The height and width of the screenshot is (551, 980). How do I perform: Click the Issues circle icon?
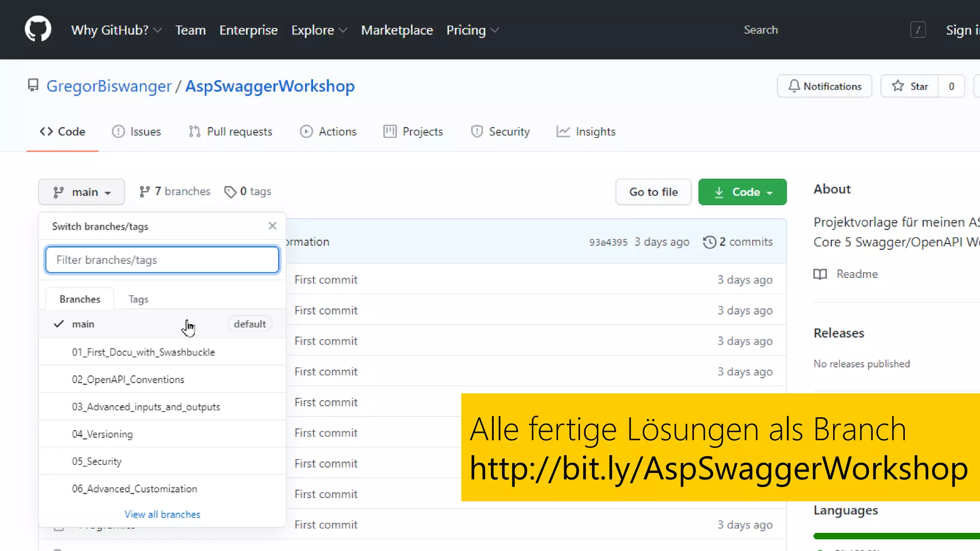118,132
